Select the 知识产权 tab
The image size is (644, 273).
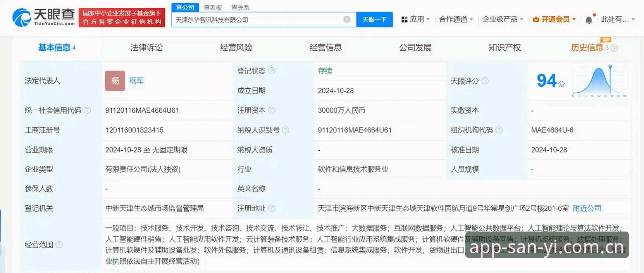[x=505, y=48]
